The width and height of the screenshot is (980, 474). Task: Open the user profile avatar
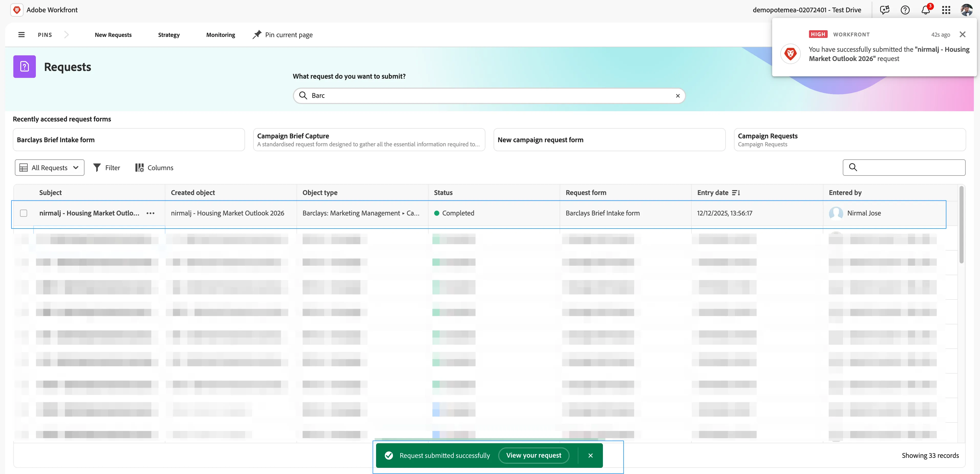click(966, 10)
